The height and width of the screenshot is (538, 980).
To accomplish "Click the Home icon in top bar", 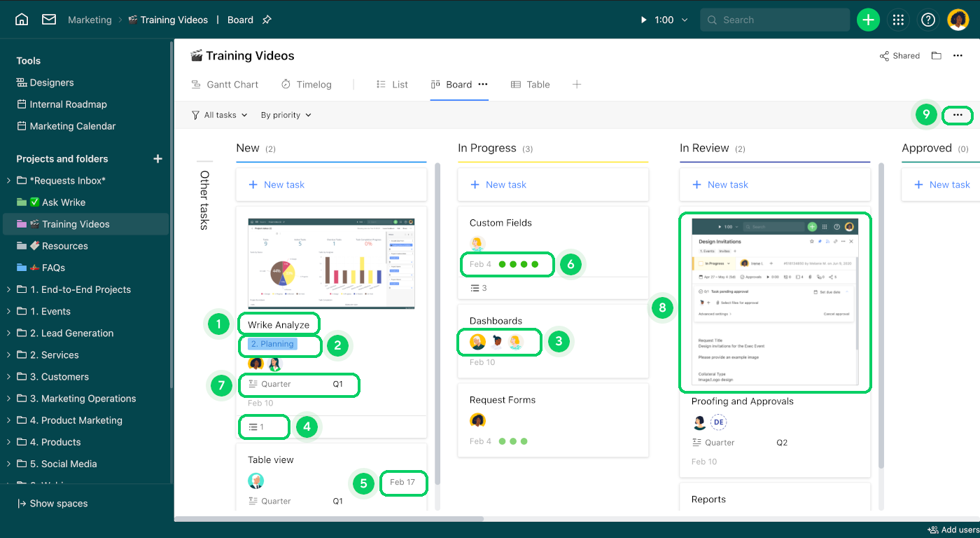I will tap(22, 20).
